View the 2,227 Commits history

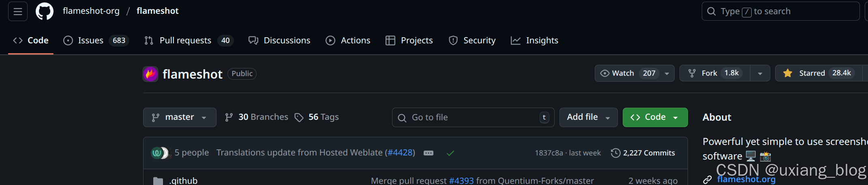point(643,153)
